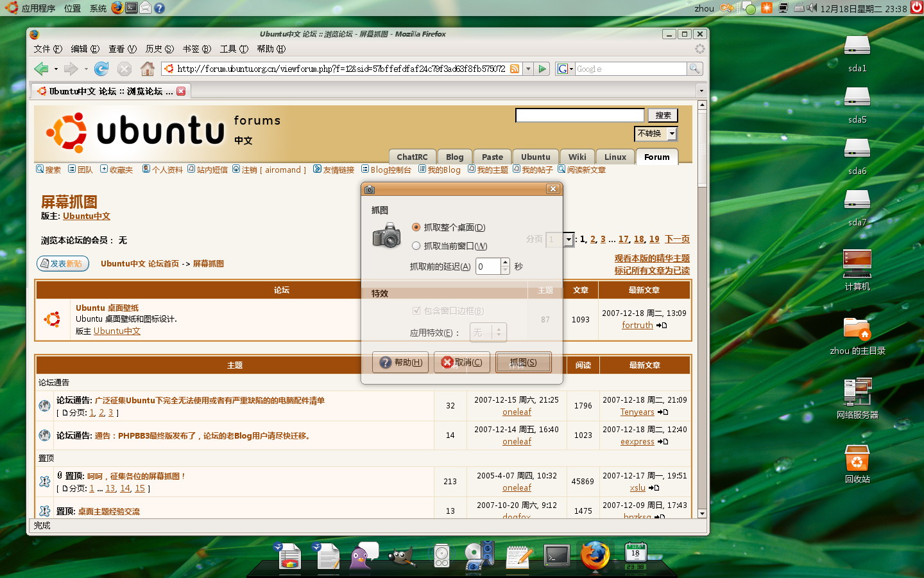Screen dimensions: 924x578
Task: Click the help question-mark launcher in the top panel
Action: [x=159, y=8]
